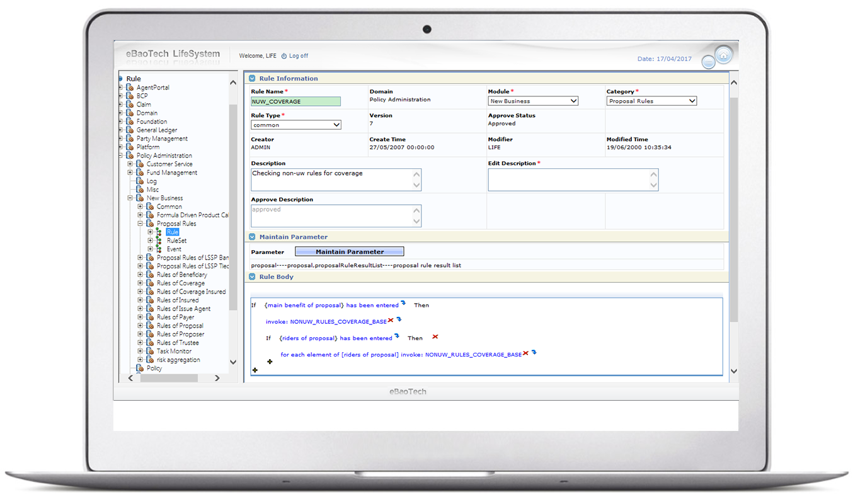865x504 pixels.
Task: Expand the RuleSet tree node
Action: tap(151, 241)
